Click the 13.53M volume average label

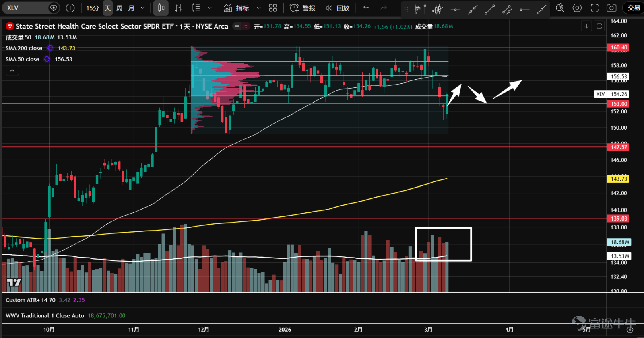tap(619, 256)
